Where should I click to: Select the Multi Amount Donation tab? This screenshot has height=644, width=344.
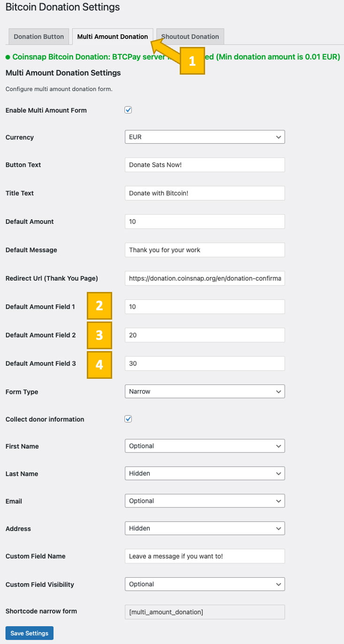point(112,37)
